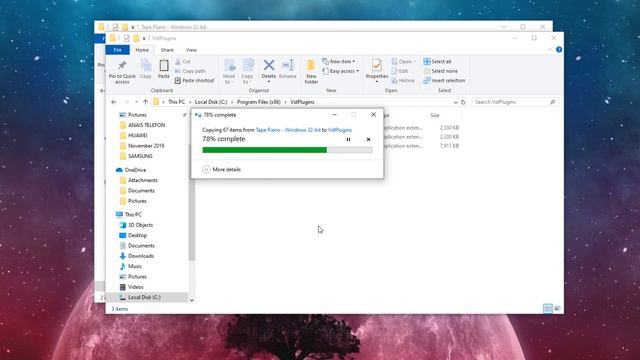Click Paste shortcut in ribbon
This screenshot has height=360, width=640.
pos(195,80)
